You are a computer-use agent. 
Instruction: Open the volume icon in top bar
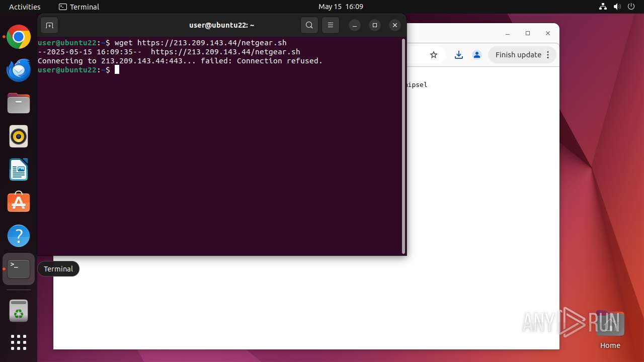point(617,7)
